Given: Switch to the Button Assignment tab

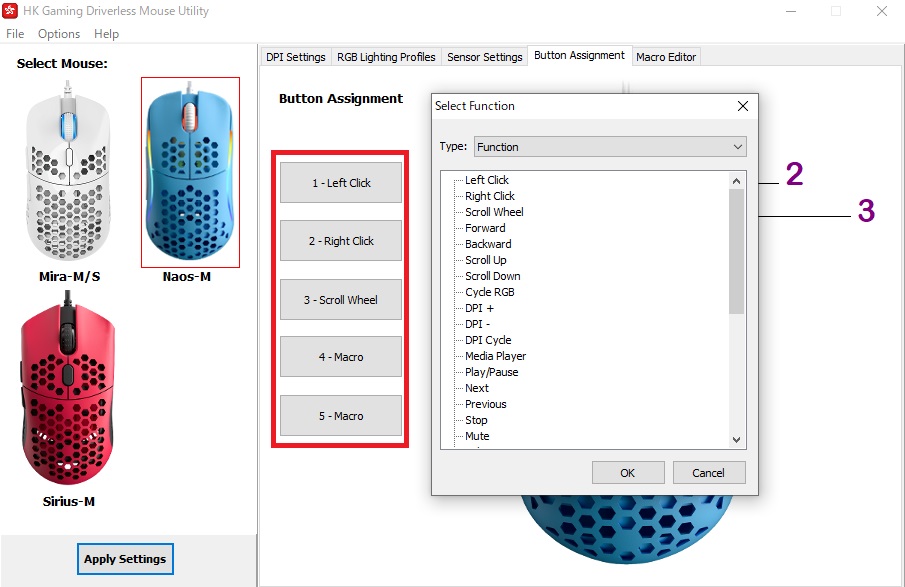Looking at the screenshot, I should point(579,55).
